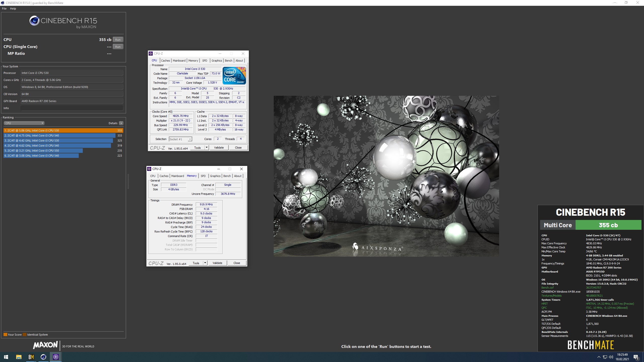Open volume control tray icon

611,357
